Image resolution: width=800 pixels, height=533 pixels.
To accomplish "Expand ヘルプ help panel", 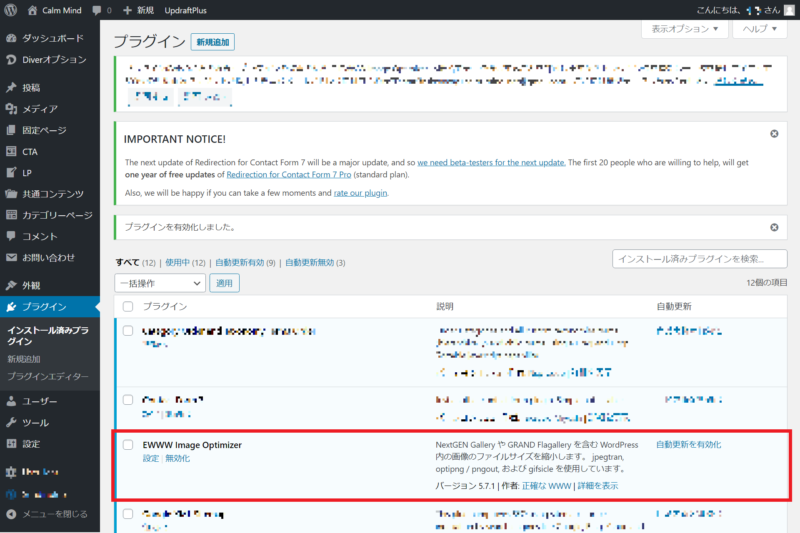I will (760, 29).
